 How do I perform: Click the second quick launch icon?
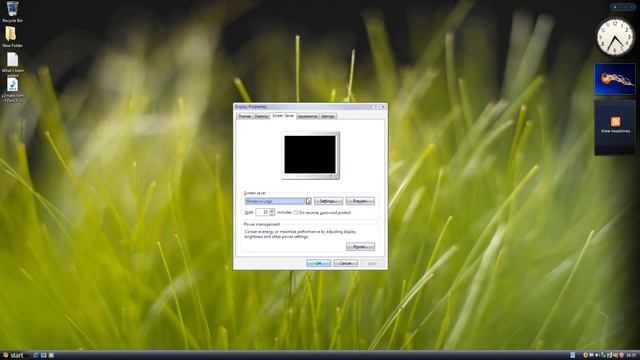pos(43,355)
